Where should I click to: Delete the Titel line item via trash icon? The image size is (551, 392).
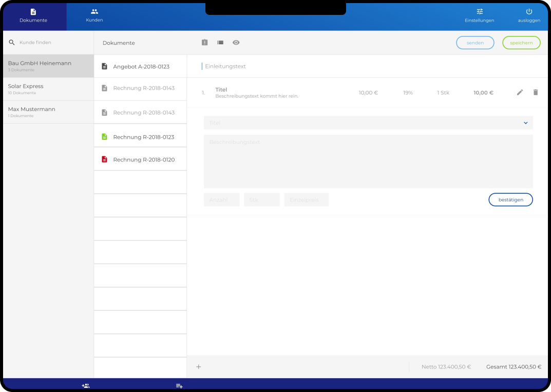pyautogui.click(x=536, y=92)
